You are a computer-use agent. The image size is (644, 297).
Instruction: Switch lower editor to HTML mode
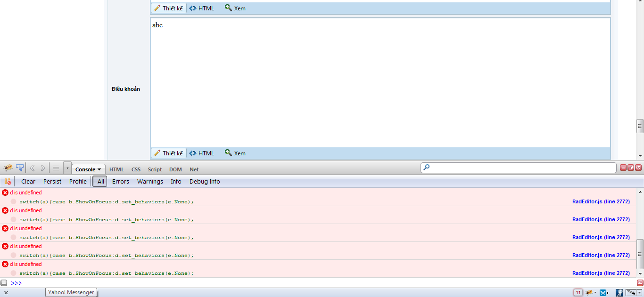pyautogui.click(x=202, y=153)
